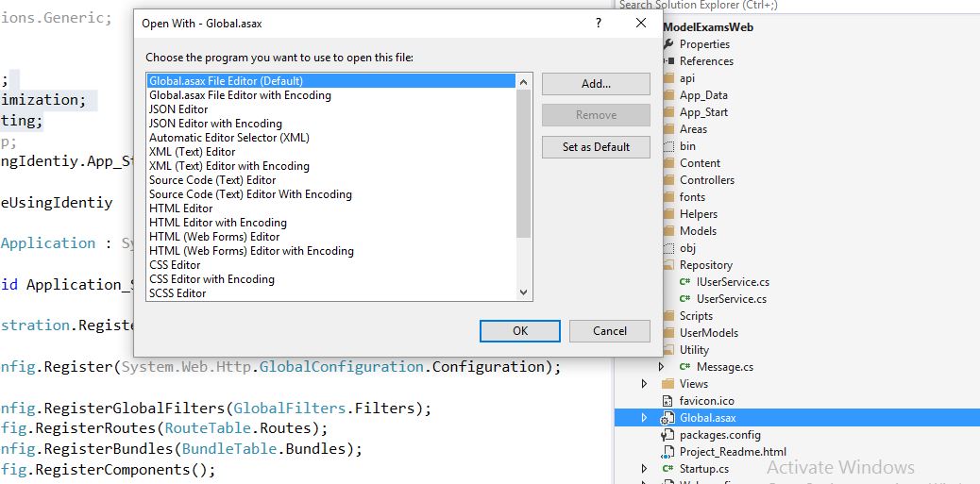Click the Scripts folder icon
980x484 pixels.
pos(668,315)
